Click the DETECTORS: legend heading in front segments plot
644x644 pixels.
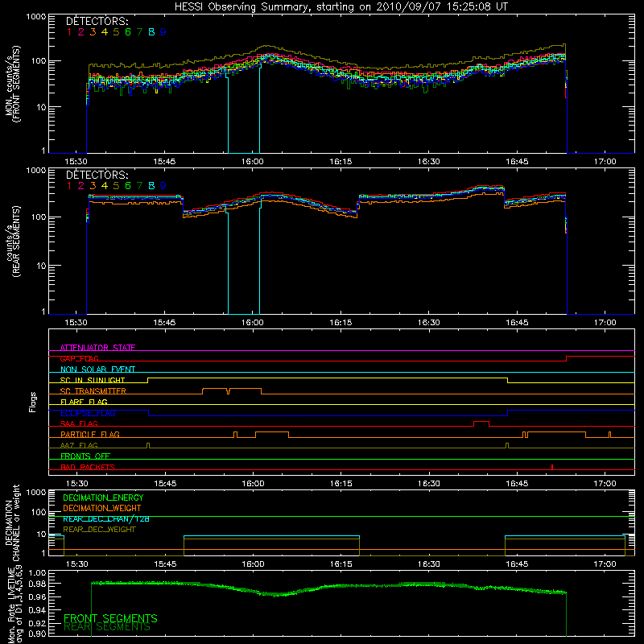(97, 21)
